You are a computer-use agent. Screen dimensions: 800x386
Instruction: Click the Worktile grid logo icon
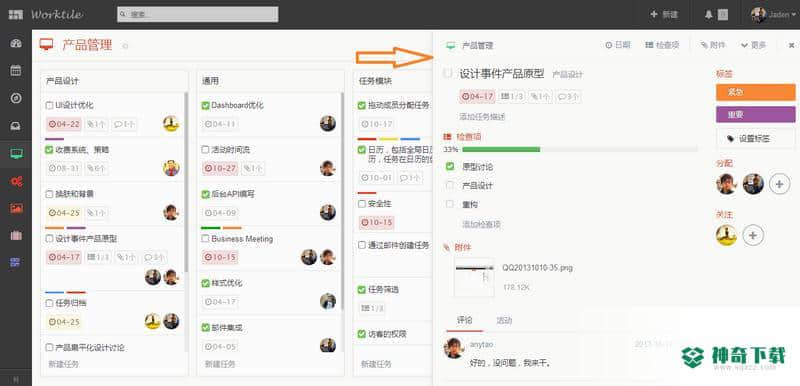point(16,14)
